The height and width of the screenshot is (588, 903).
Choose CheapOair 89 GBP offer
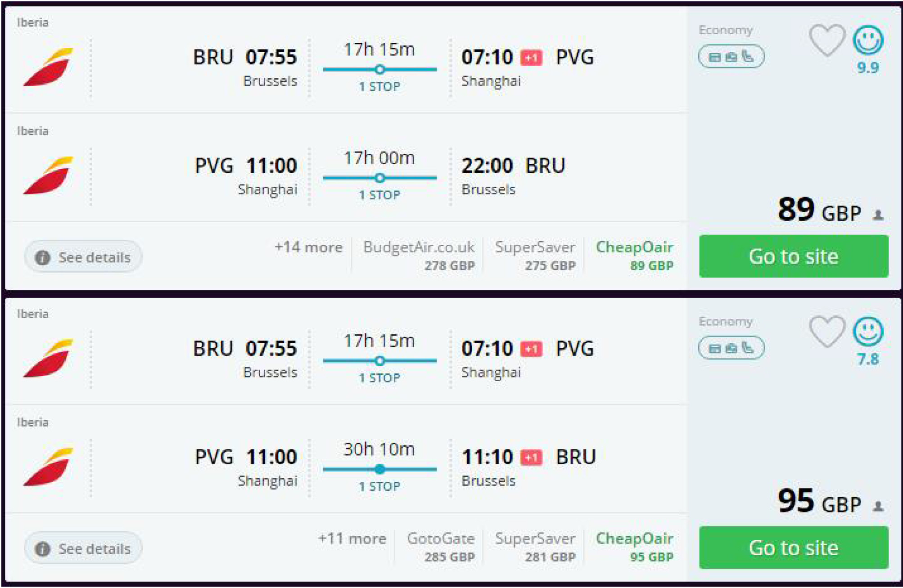tap(635, 256)
